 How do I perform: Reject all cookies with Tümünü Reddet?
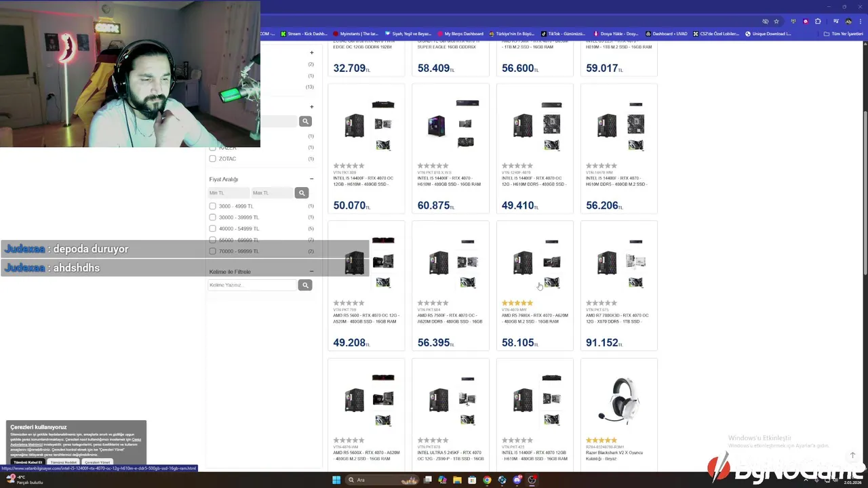(x=63, y=462)
